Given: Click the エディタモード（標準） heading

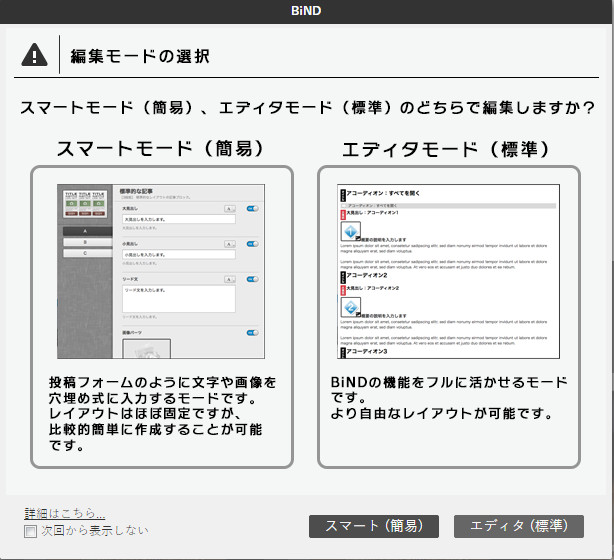Looking at the screenshot, I should (x=447, y=149).
